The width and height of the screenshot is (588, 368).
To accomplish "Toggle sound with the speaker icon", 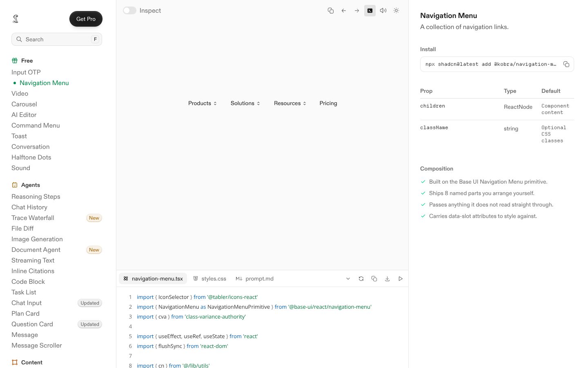I will point(383,11).
